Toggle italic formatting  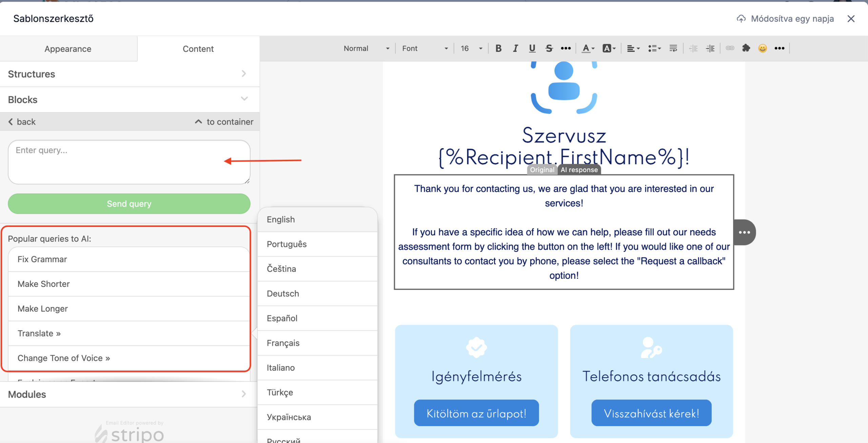point(515,48)
